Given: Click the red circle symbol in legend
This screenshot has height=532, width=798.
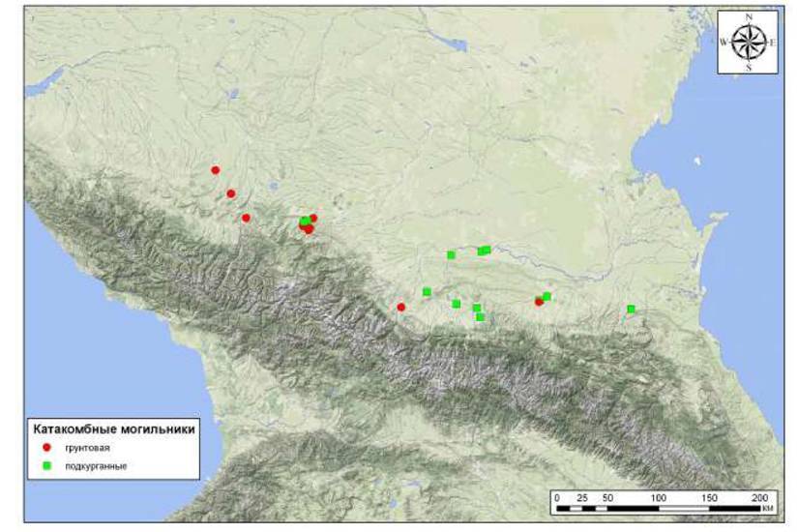Looking at the screenshot, I should pos(46,449).
